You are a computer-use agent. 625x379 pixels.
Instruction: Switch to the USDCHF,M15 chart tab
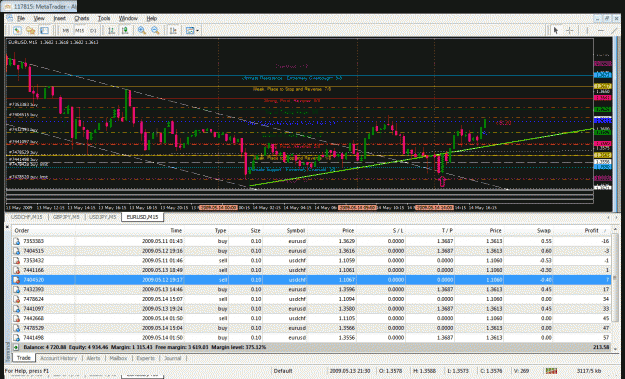26,217
